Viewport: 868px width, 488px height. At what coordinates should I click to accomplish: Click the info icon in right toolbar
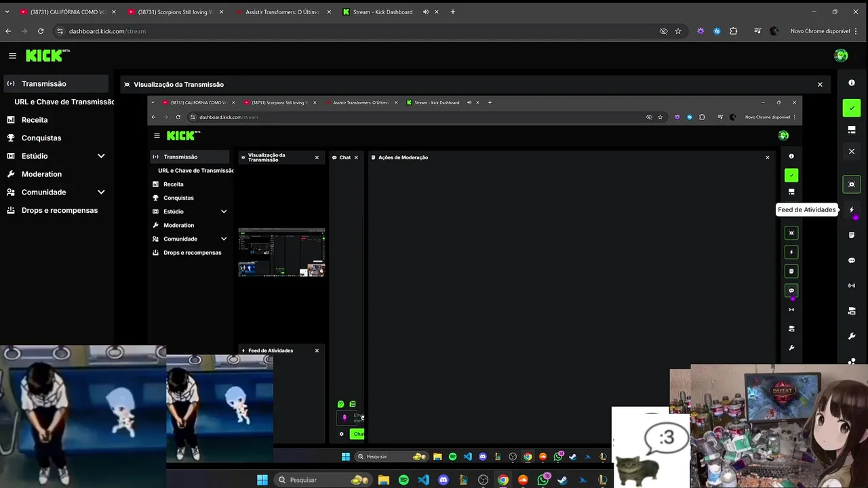(852, 83)
